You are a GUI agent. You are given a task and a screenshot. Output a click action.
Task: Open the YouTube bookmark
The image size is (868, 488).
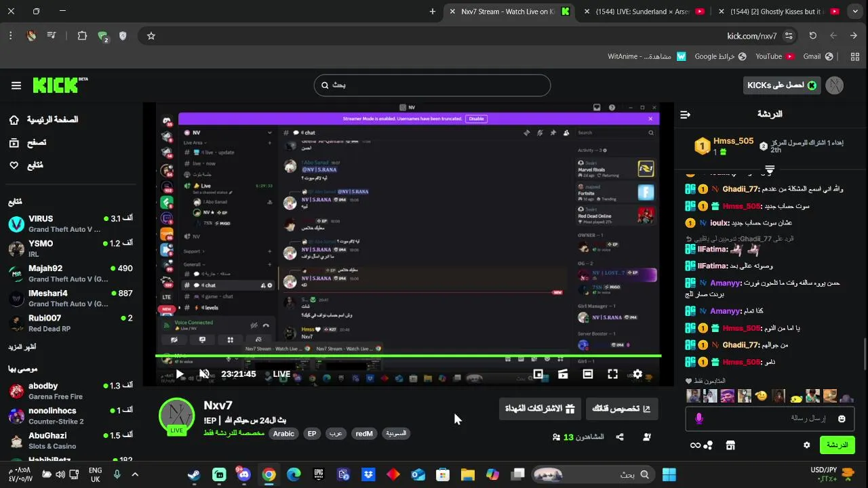(x=775, y=56)
